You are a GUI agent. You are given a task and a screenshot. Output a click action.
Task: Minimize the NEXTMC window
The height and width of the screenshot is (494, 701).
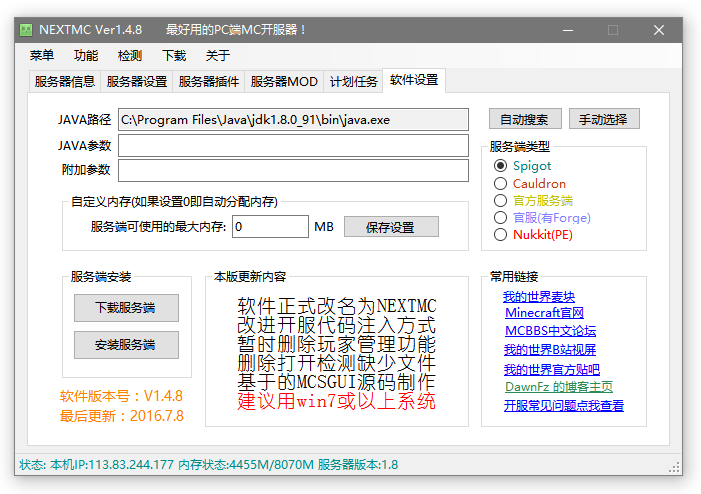pyautogui.click(x=568, y=30)
